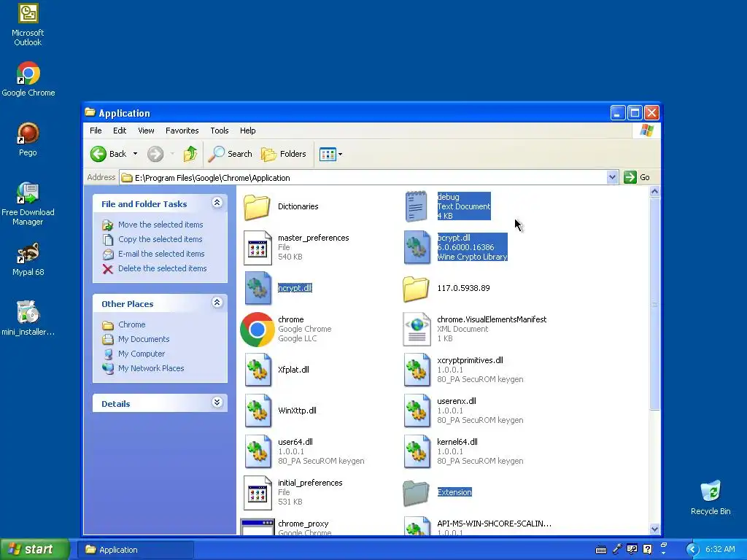The height and width of the screenshot is (560, 747).
Task: Open the File menu
Action: pos(96,131)
